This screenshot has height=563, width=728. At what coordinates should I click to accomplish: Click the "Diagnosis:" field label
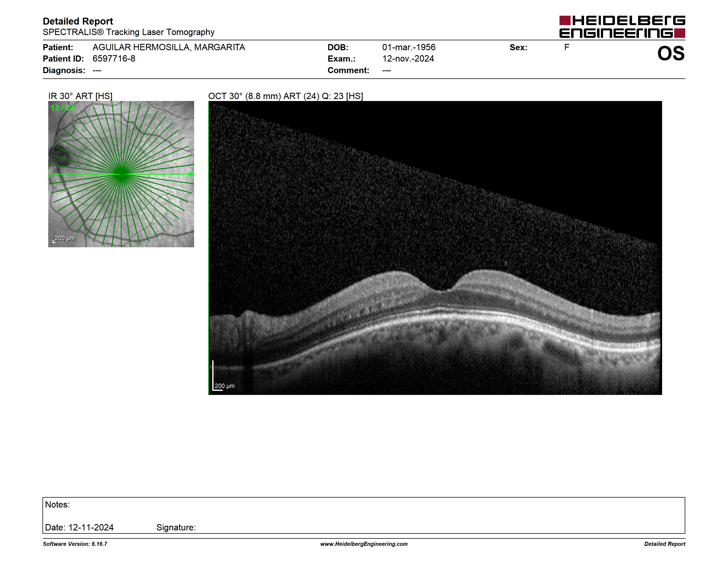(64, 70)
